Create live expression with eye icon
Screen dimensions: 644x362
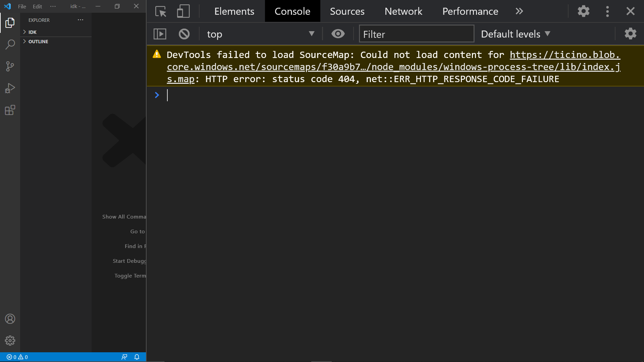pos(338,34)
